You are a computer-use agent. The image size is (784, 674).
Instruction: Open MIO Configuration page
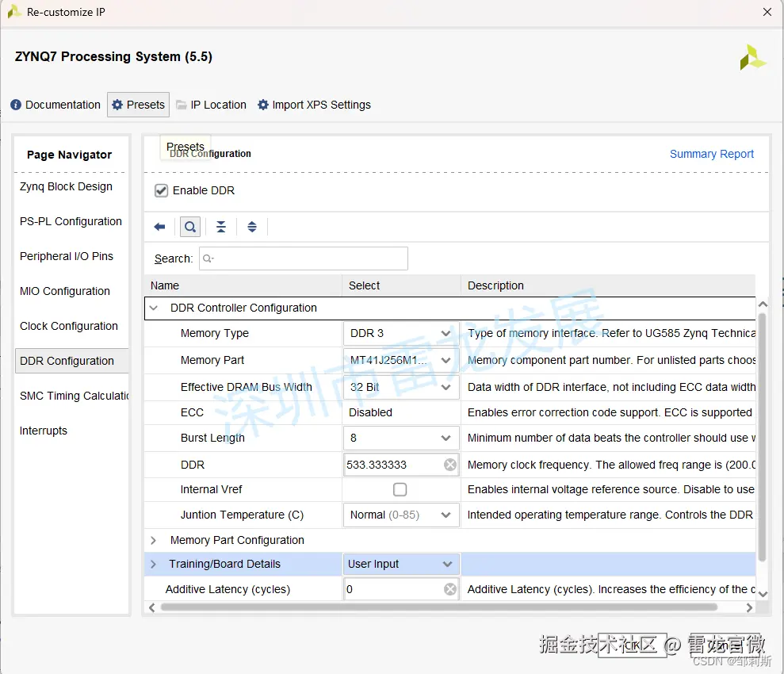coord(64,292)
